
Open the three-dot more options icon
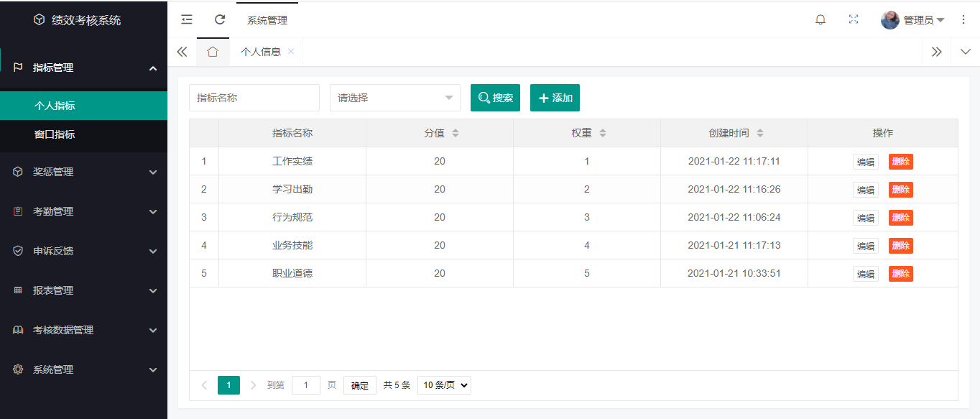click(x=963, y=19)
